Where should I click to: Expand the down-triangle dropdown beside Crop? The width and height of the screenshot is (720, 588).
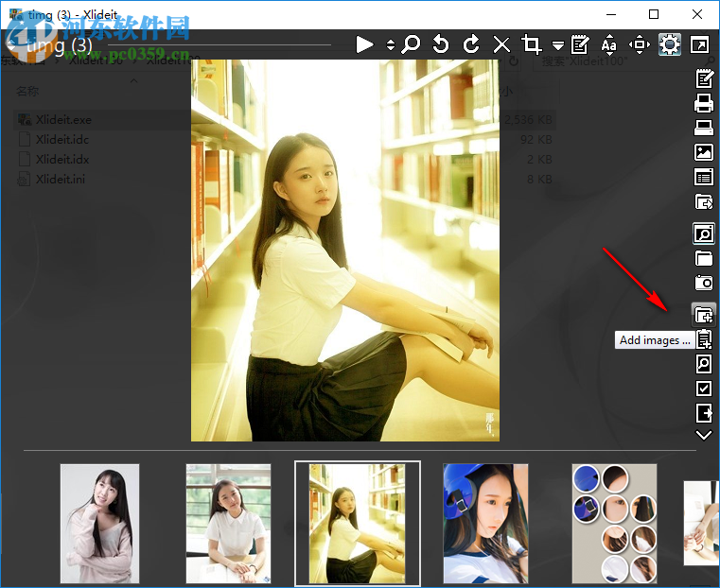coord(558,45)
